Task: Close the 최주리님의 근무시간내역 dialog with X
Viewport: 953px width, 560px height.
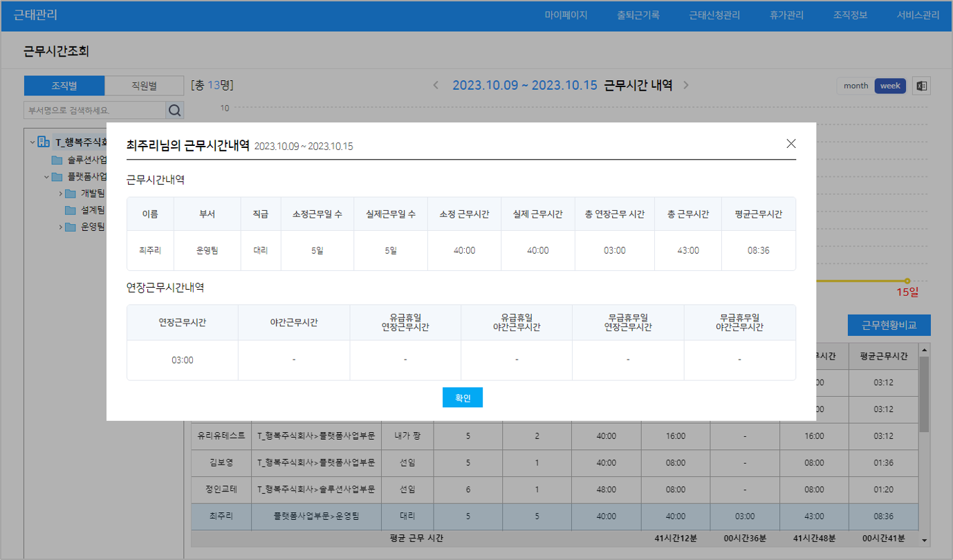Action: (x=791, y=144)
